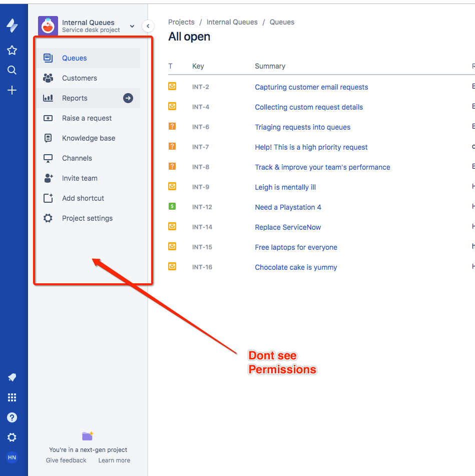Viewport: 475px width, 476px height.
Task: Click the Raise a request icon
Action: coord(48,118)
